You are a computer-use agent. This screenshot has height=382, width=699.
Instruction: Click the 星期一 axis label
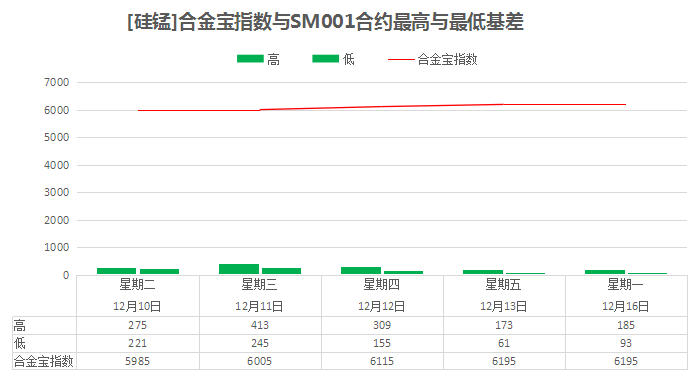[x=625, y=284]
